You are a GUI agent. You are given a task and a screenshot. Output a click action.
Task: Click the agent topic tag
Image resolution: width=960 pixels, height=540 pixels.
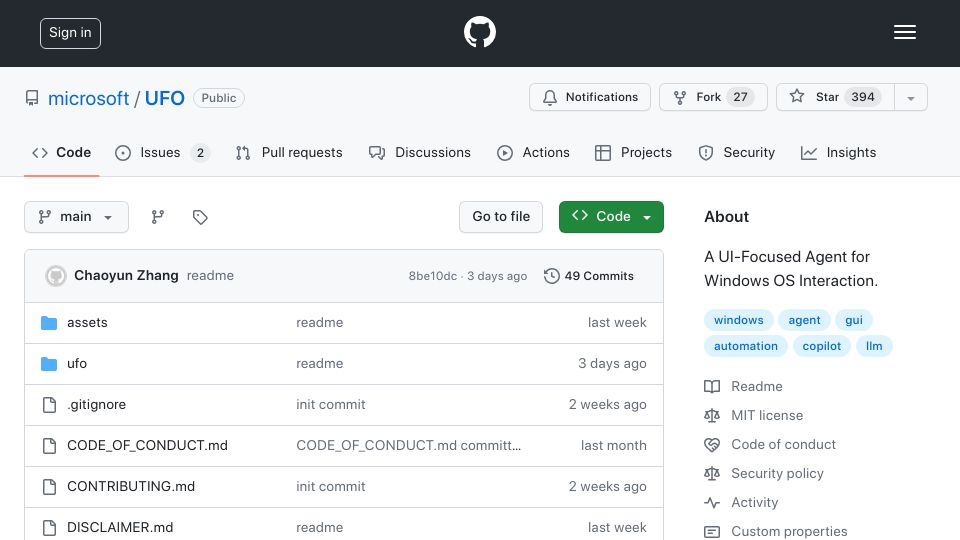pyautogui.click(x=804, y=320)
